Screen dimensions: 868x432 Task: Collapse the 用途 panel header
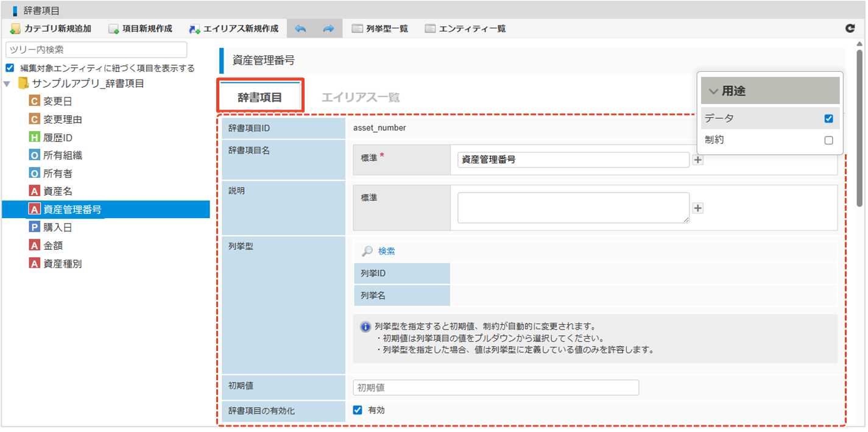771,91
